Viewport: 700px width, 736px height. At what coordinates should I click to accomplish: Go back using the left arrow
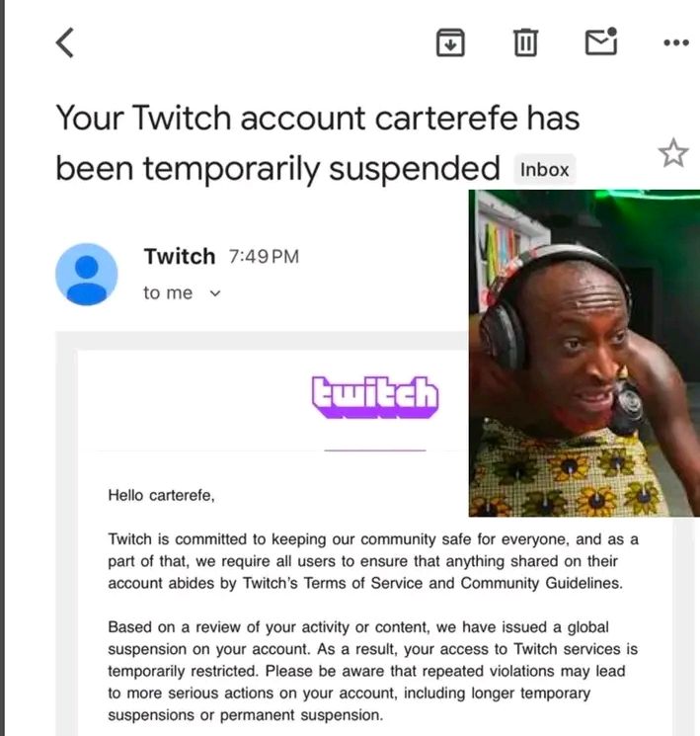(65, 42)
